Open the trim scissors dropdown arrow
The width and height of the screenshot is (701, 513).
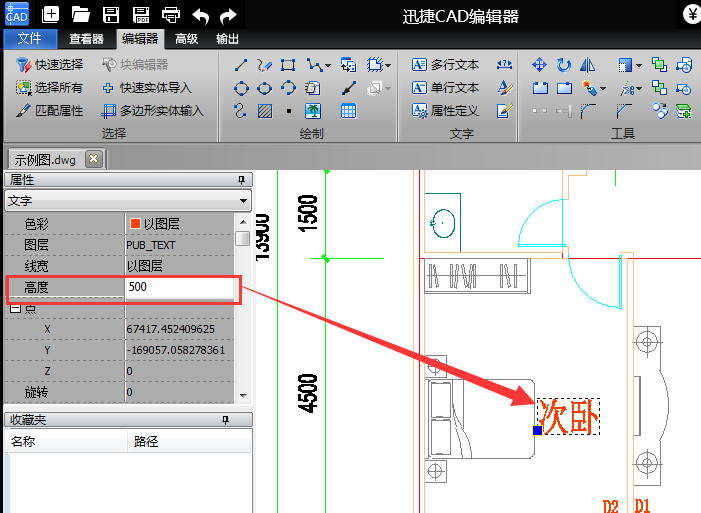[x=639, y=89]
